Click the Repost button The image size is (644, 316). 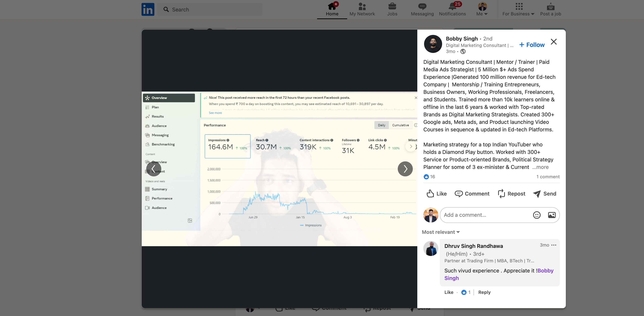pyautogui.click(x=511, y=194)
